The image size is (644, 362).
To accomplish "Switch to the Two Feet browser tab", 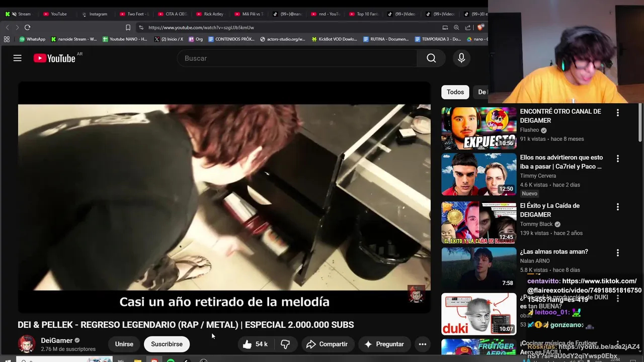I will (134, 14).
